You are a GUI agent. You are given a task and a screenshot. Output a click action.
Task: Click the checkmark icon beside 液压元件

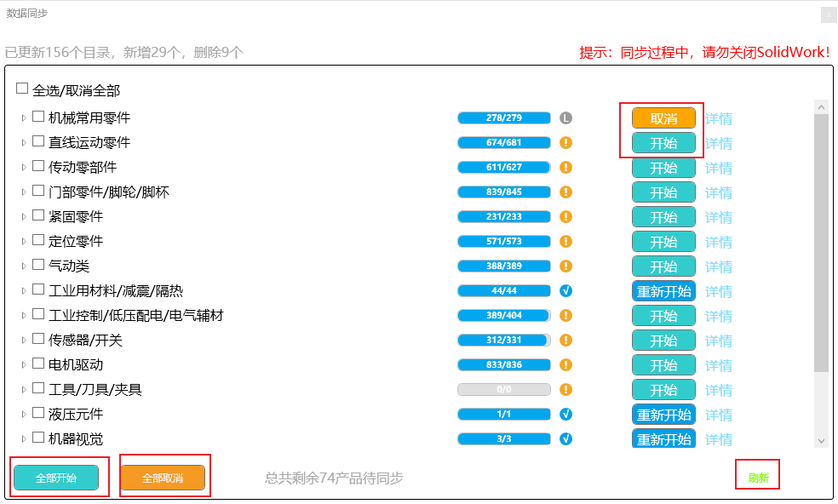point(566,414)
